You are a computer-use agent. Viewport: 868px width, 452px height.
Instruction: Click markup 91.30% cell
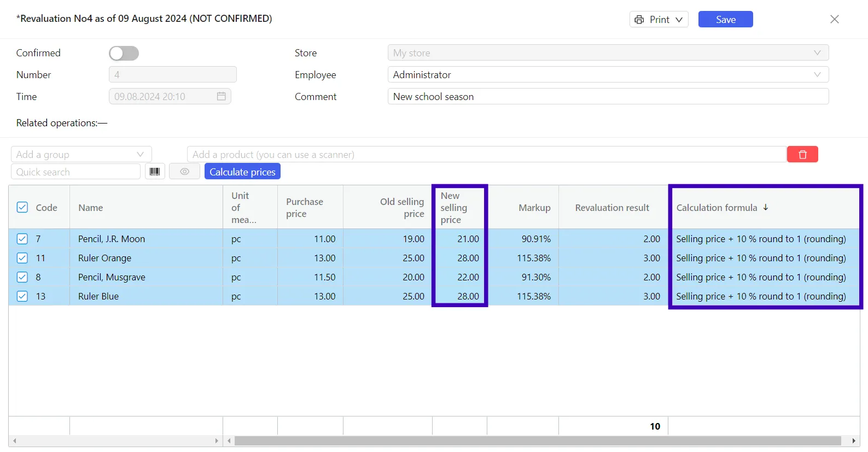(523, 277)
